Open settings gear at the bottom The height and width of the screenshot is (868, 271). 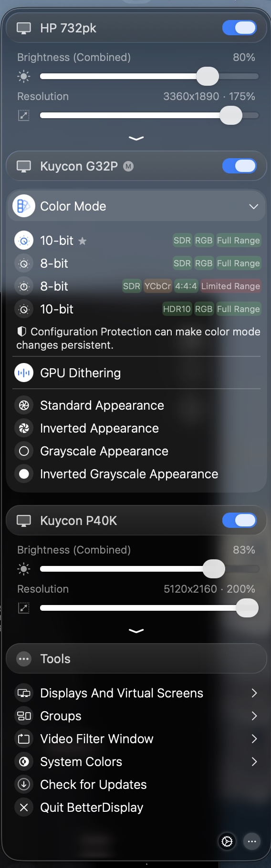(x=227, y=841)
